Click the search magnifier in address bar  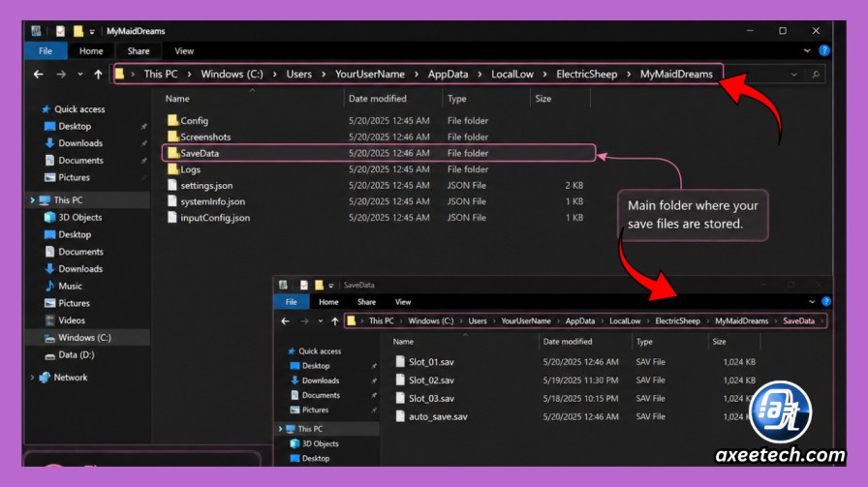pos(816,75)
